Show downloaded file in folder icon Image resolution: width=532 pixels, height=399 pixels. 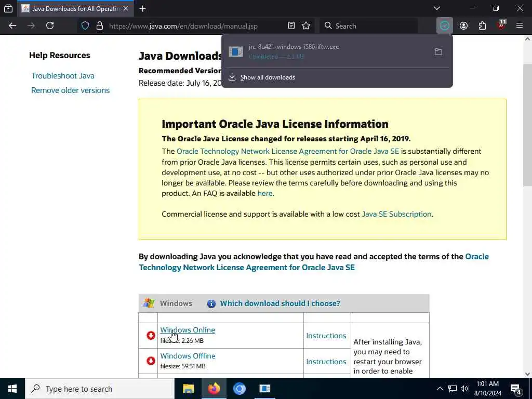438,51
